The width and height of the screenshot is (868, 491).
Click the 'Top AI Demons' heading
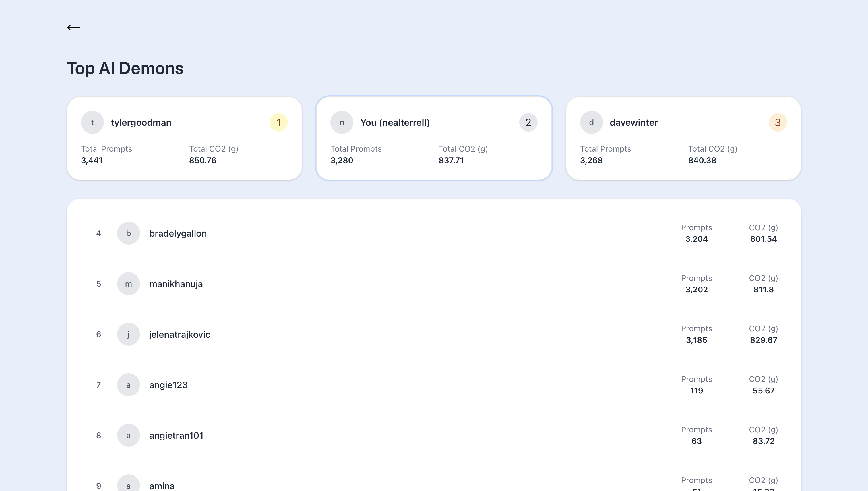coord(125,68)
